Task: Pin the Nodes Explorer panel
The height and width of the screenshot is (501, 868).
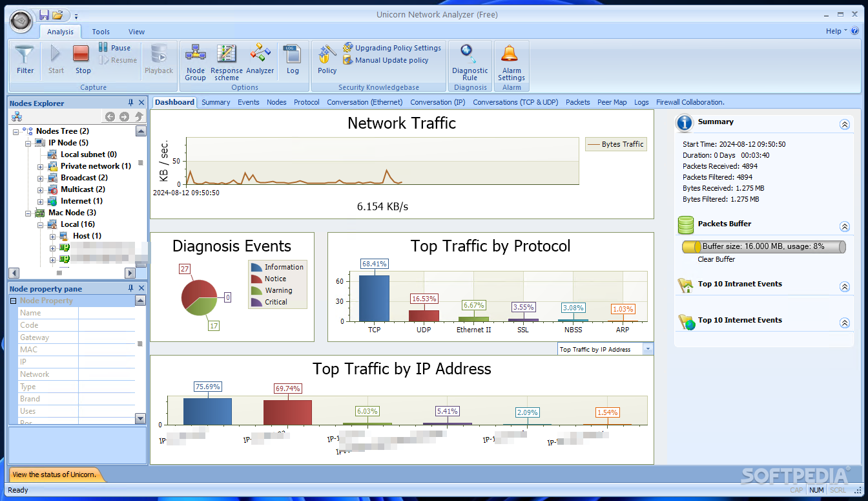Action: tap(131, 103)
